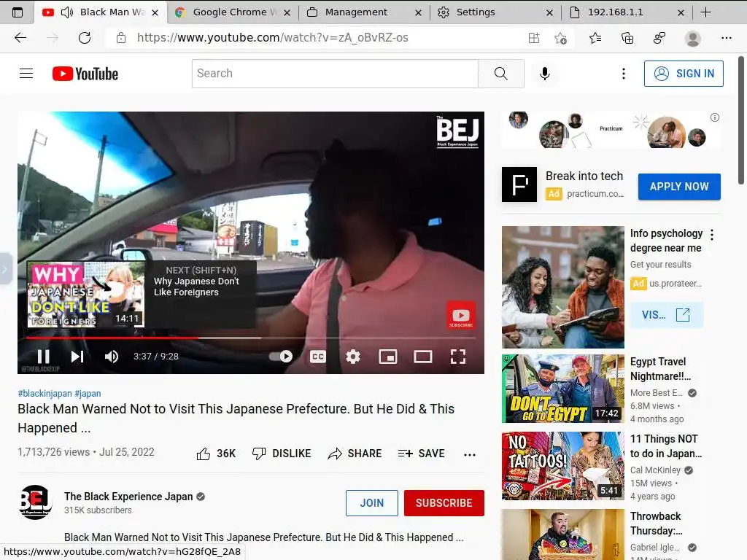The height and width of the screenshot is (560, 747).
Task: Go to YouTube home via the logo
Action: (85, 74)
